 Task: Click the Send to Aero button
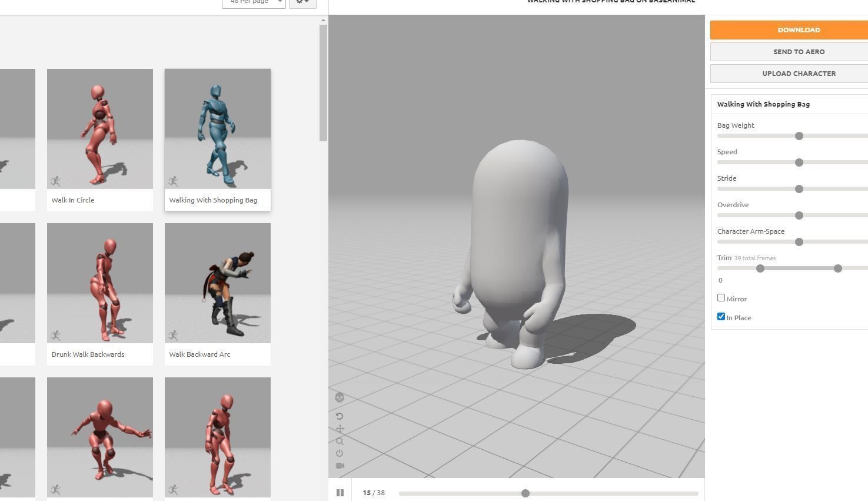click(x=789, y=52)
